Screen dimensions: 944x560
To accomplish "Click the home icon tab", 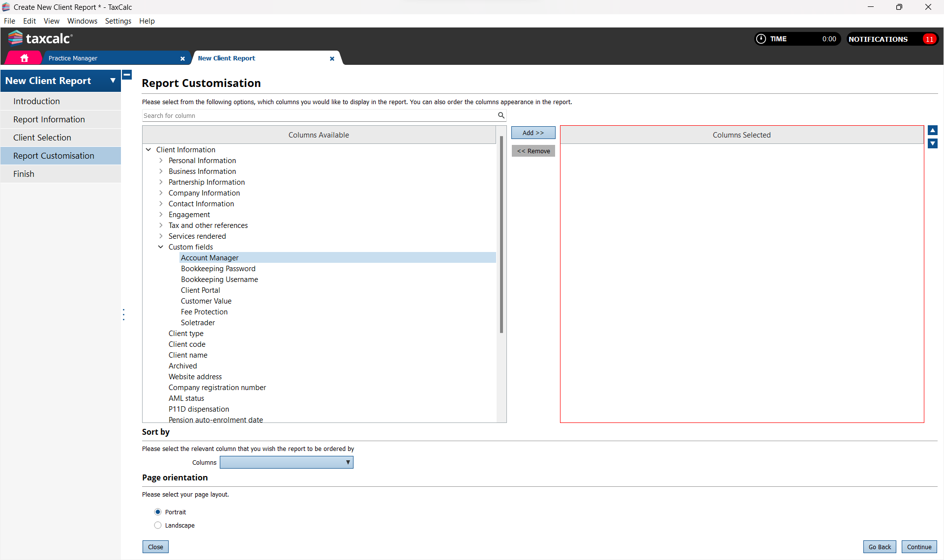I will coord(24,58).
